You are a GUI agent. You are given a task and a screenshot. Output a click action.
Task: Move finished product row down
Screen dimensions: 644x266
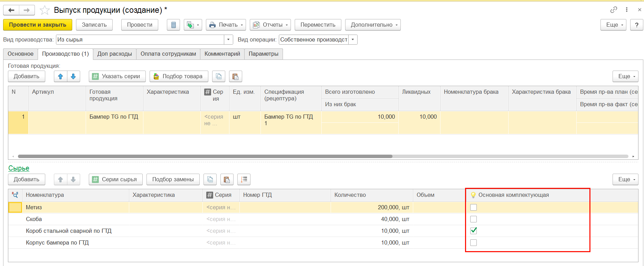(73, 76)
